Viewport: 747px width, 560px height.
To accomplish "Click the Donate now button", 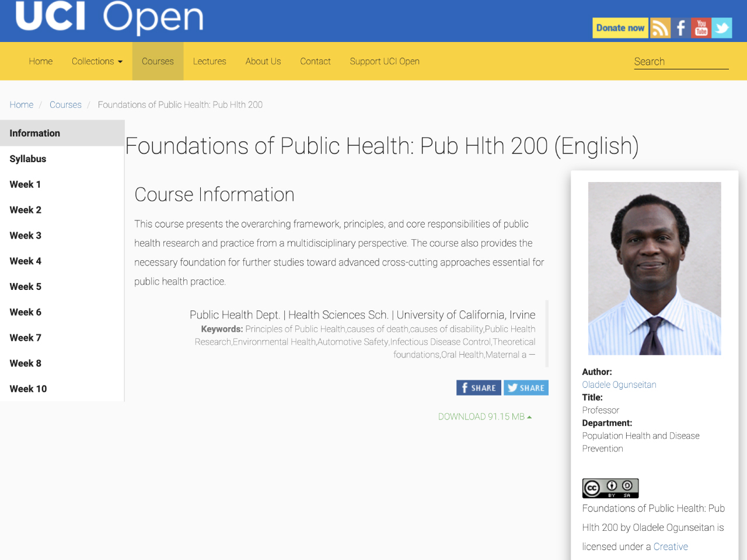I will [x=620, y=28].
